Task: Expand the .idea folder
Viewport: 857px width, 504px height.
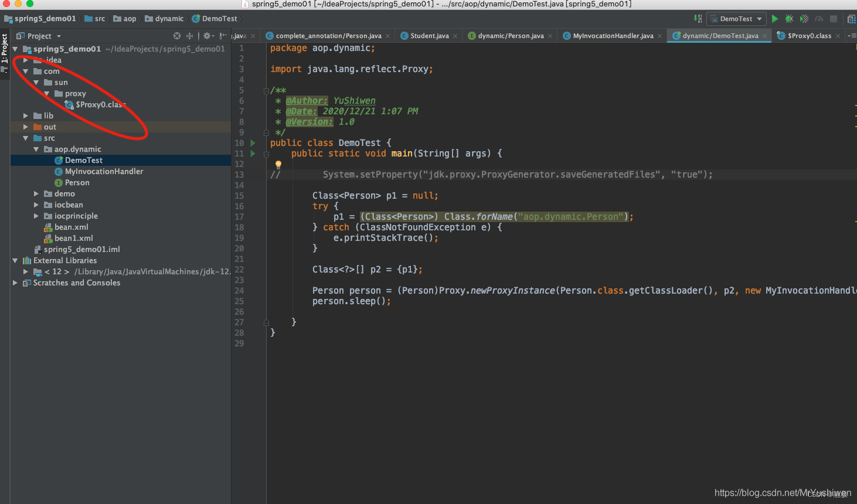Action: click(x=26, y=60)
